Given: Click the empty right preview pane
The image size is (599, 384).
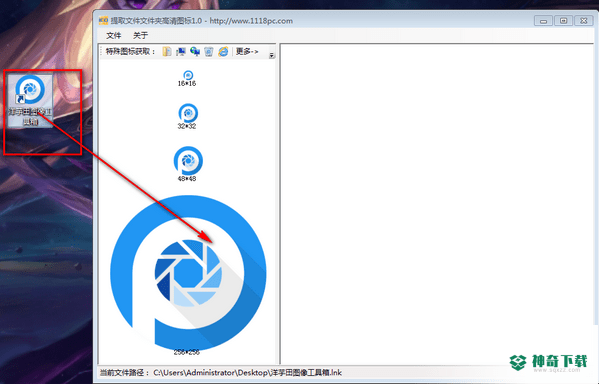Looking at the screenshot, I should click(x=437, y=204).
